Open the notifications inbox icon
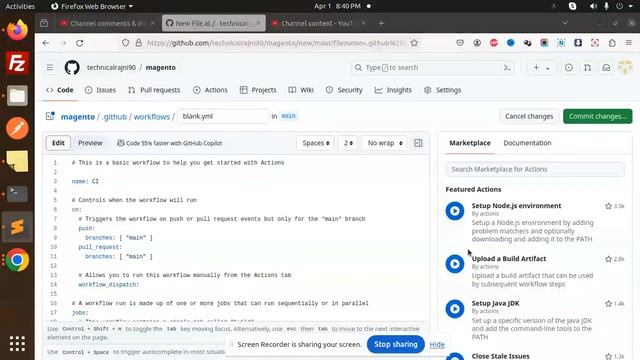The image size is (640, 360). pos(606,67)
